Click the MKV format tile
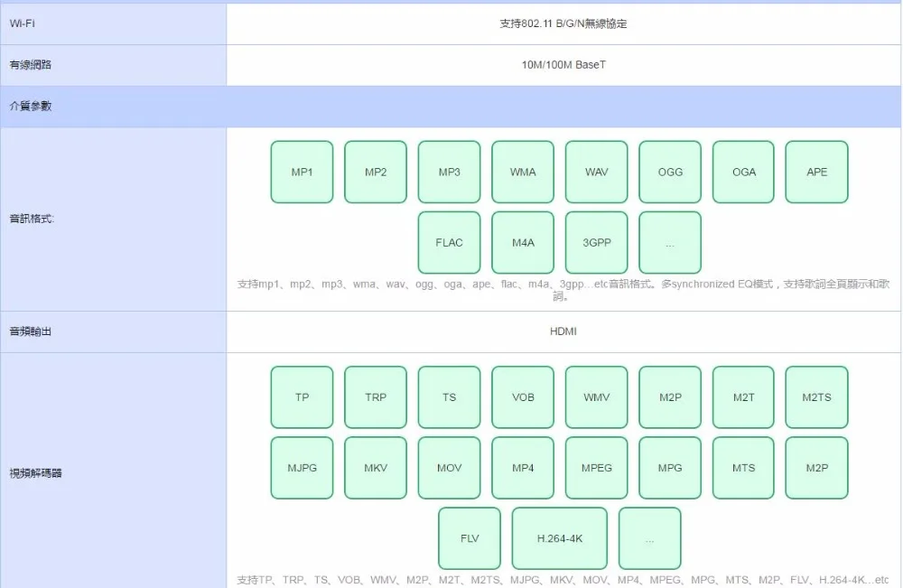Viewport: 903px width, 588px height. 376,468
